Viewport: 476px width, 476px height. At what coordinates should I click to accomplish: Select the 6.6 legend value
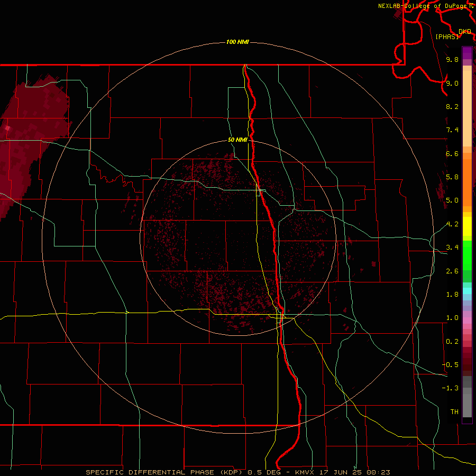click(x=452, y=153)
